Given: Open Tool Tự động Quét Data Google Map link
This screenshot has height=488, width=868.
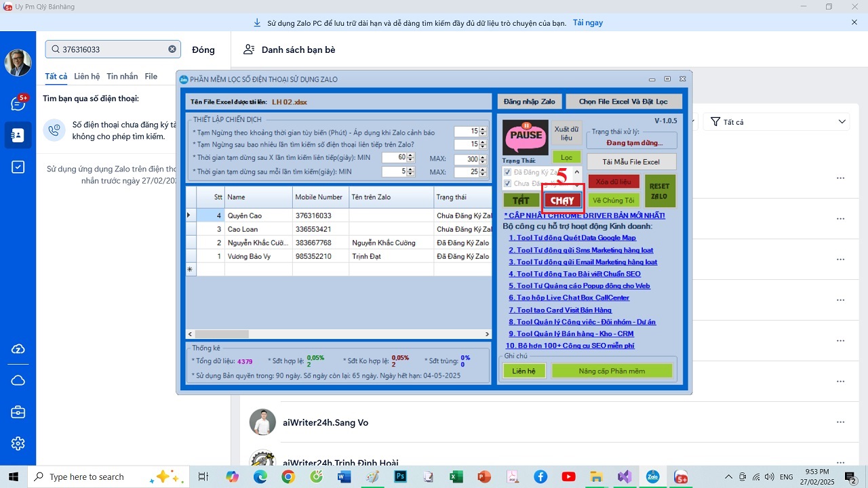Looking at the screenshot, I should point(572,238).
